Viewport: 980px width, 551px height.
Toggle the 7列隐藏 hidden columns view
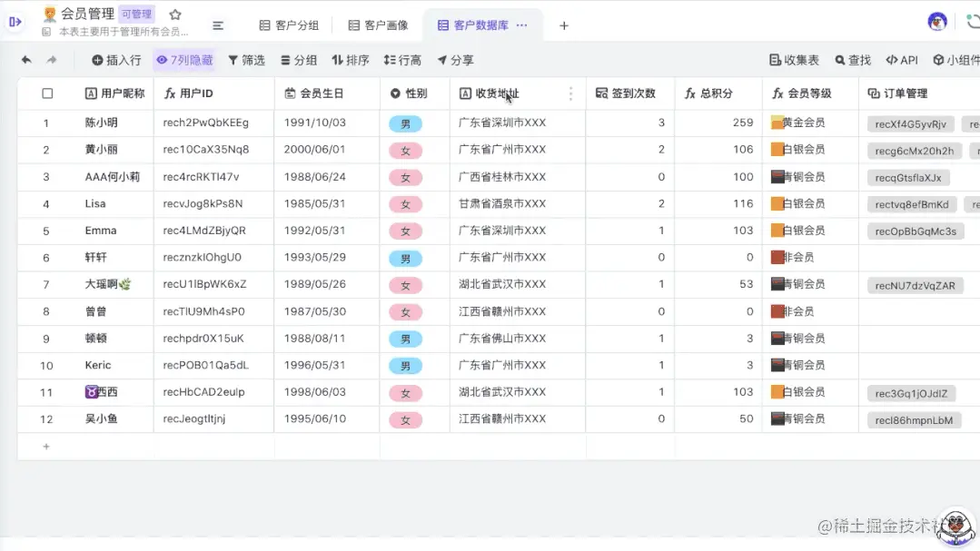pyautogui.click(x=184, y=60)
